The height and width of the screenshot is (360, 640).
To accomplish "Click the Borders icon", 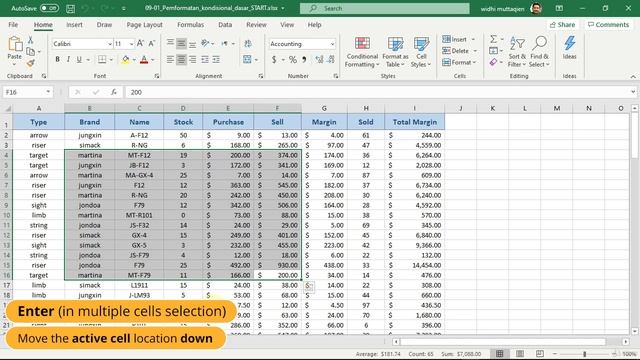I will [x=102, y=60].
